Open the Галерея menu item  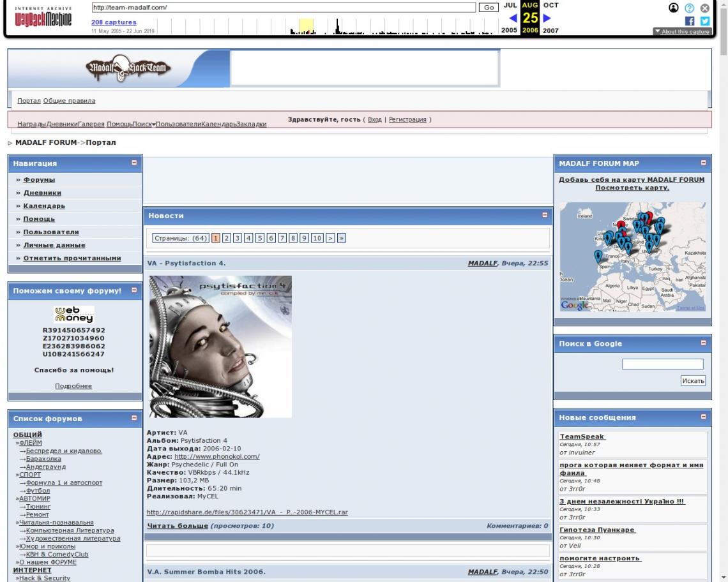[91, 124]
